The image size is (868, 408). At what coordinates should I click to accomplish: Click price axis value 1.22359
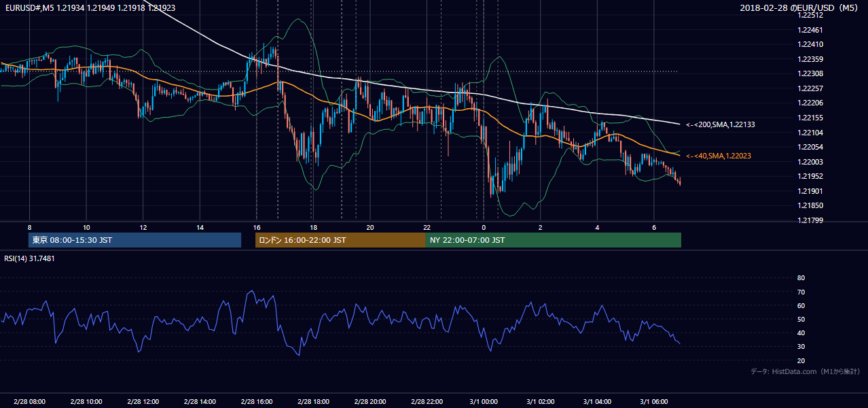810,59
